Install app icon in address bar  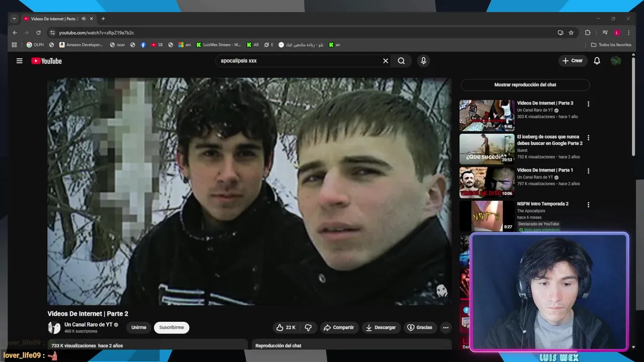pyautogui.click(x=560, y=33)
